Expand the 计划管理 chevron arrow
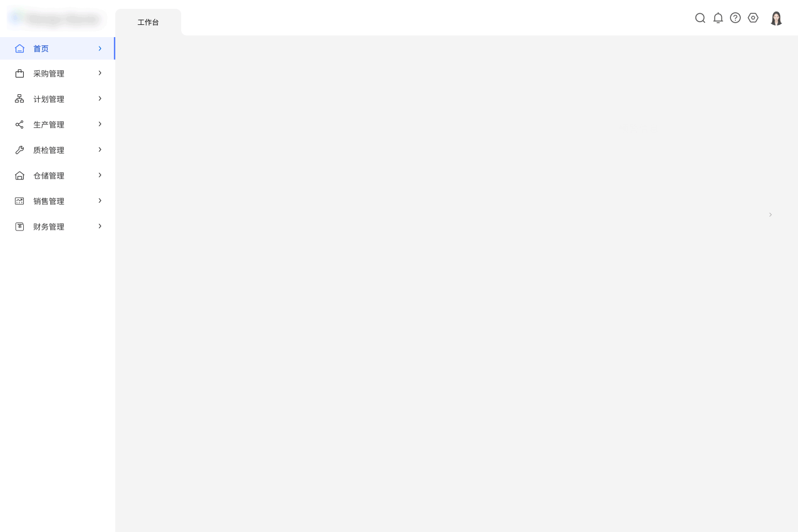Image resolution: width=798 pixels, height=532 pixels. (x=100, y=99)
